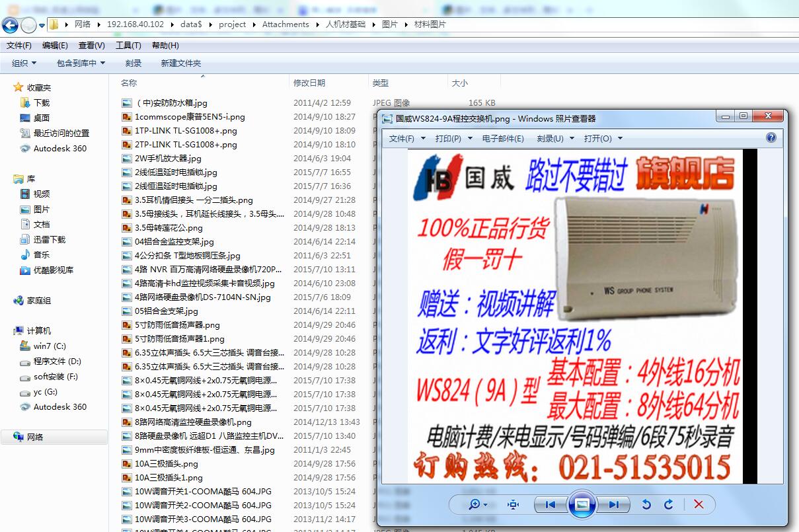Open Photo Viewer 打印(P) dropdown
The width and height of the screenshot is (799, 532).
(453, 138)
